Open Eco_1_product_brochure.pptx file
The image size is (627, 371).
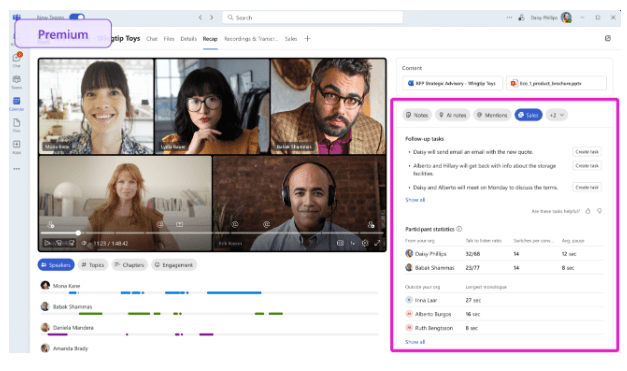point(556,83)
